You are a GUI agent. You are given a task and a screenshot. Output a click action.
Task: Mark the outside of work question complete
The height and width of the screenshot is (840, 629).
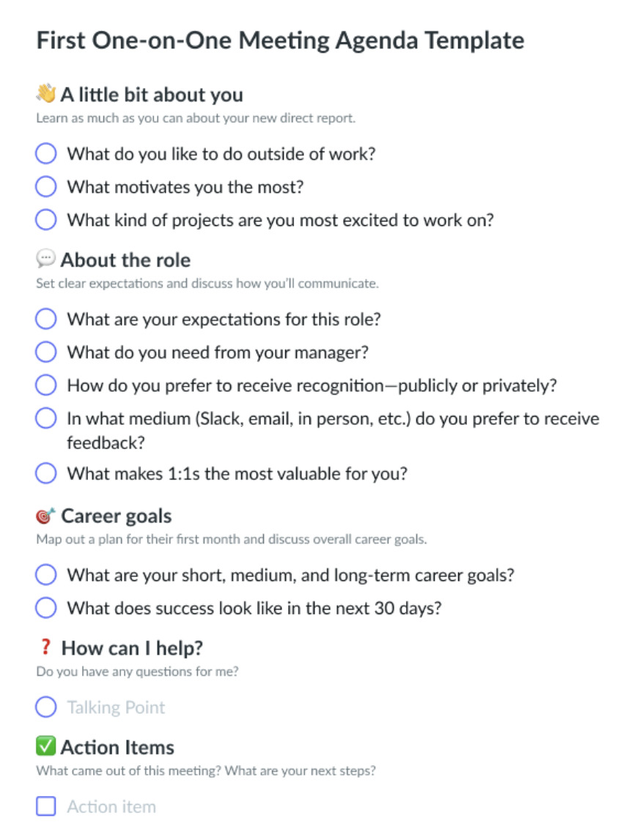[45, 153]
